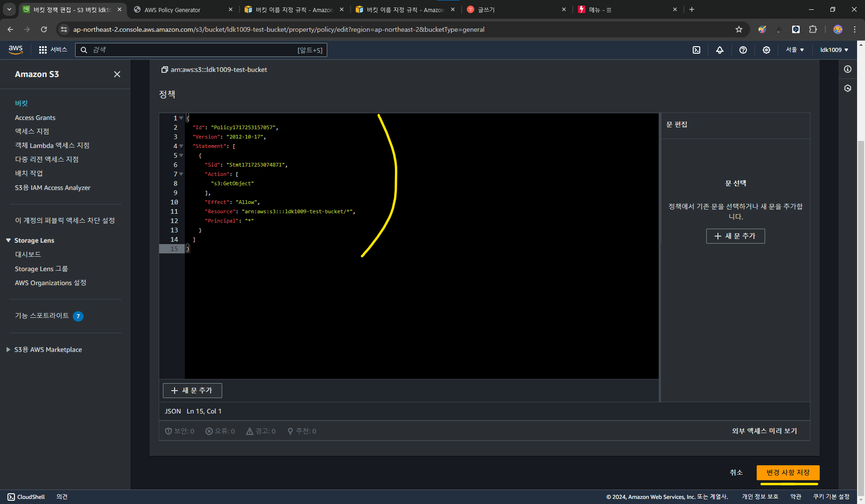Click the warnings count indicator
Viewport: 865px width, 504px height.
point(261,431)
